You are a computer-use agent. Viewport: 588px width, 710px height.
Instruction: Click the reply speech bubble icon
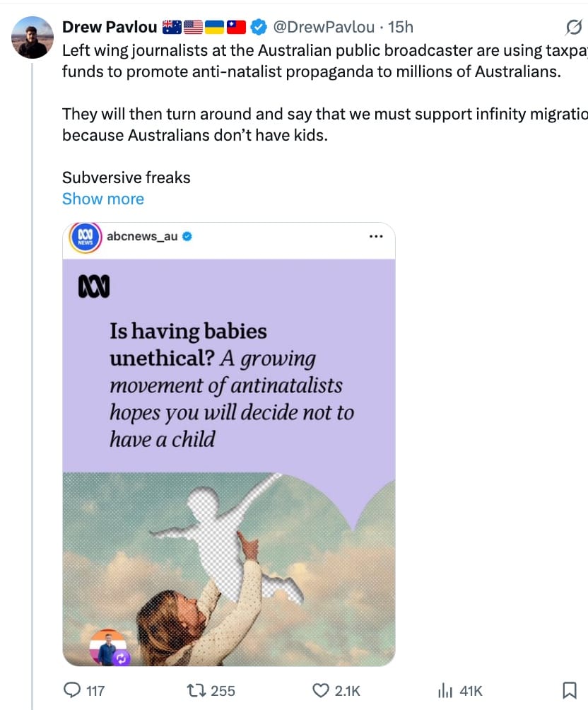coord(73,690)
